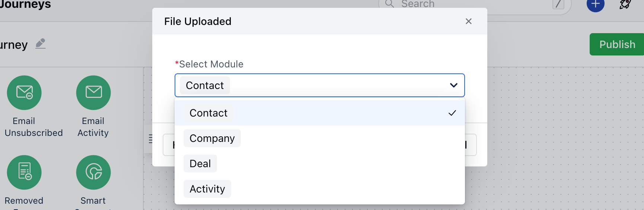Image resolution: width=644 pixels, height=210 pixels.
Task: Select Company from the module list
Action: click(212, 138)
